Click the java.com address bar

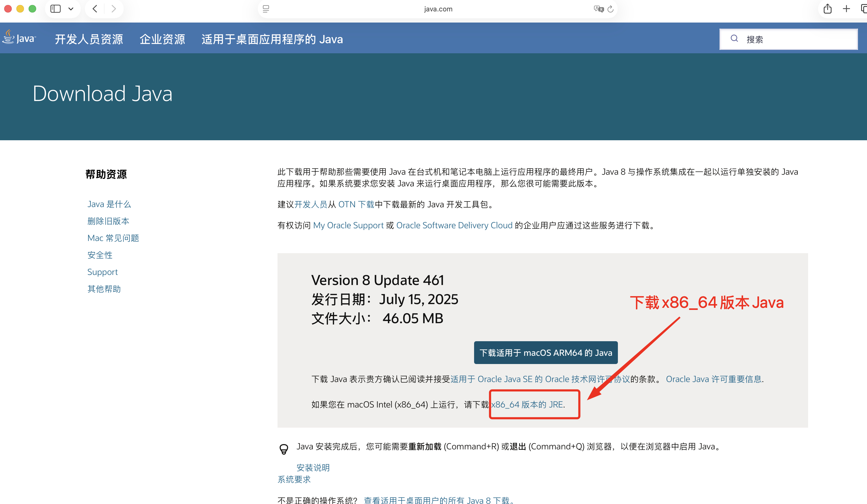tap(438, 9)
